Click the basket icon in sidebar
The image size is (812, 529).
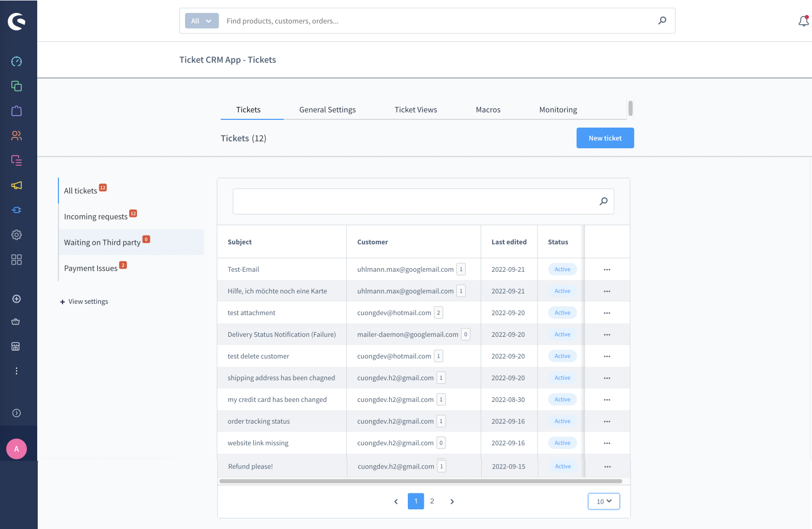[16, 321]
